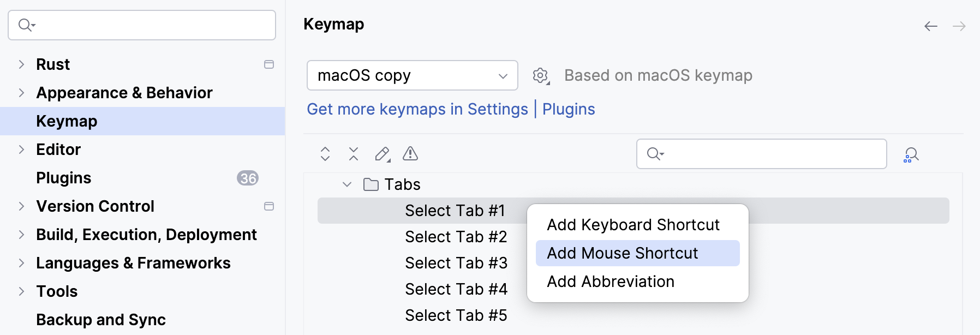Click Find Actions by Shortcut icon

click(x=911, y=155)
